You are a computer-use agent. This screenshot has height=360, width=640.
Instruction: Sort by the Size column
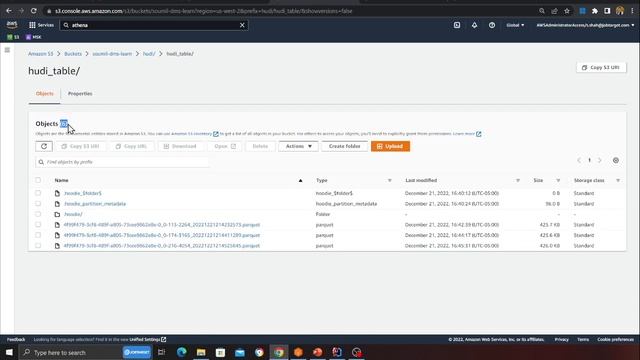click(x=558, y=180)
